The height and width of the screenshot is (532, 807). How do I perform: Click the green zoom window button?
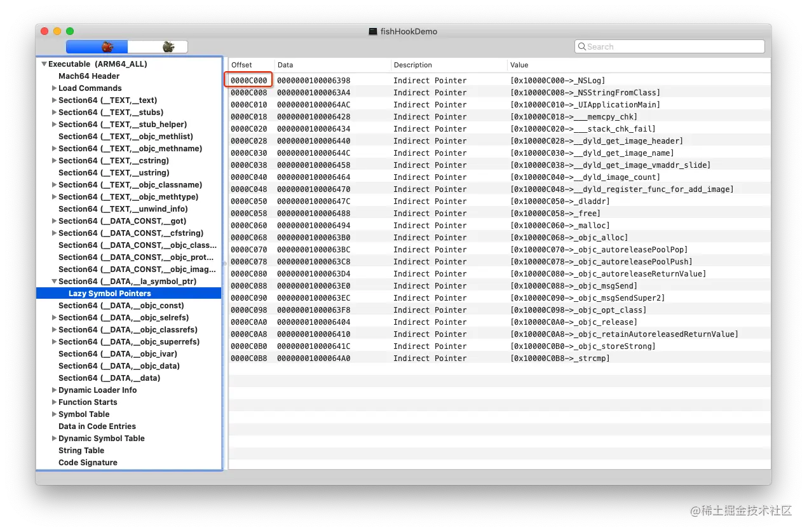(70, 31)
